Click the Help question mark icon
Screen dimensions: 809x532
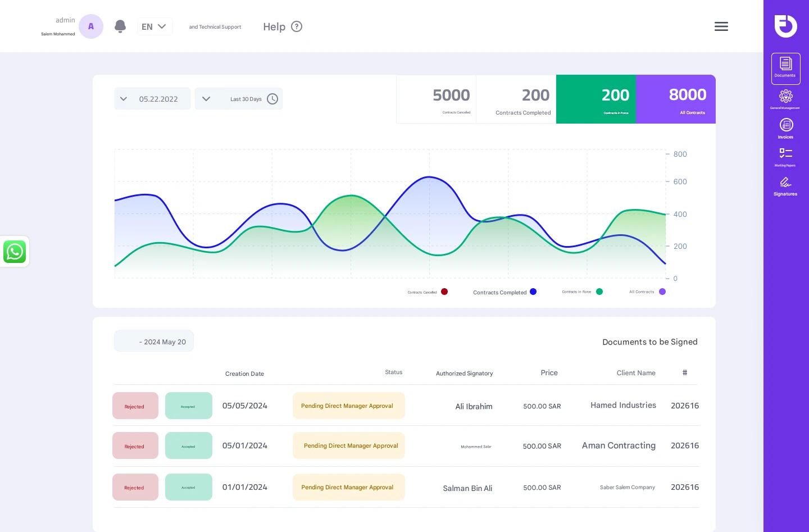click(297, 26)
